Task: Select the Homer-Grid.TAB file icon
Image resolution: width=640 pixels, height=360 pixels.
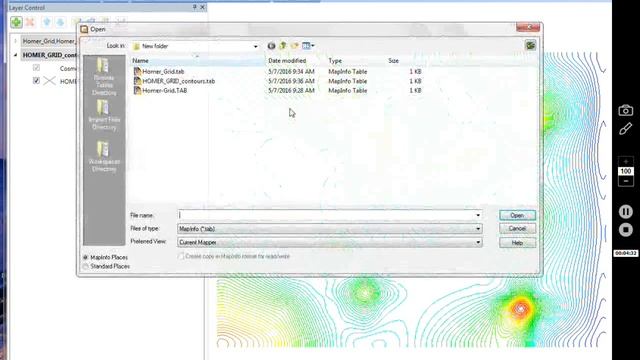Action: click(138, 90)
